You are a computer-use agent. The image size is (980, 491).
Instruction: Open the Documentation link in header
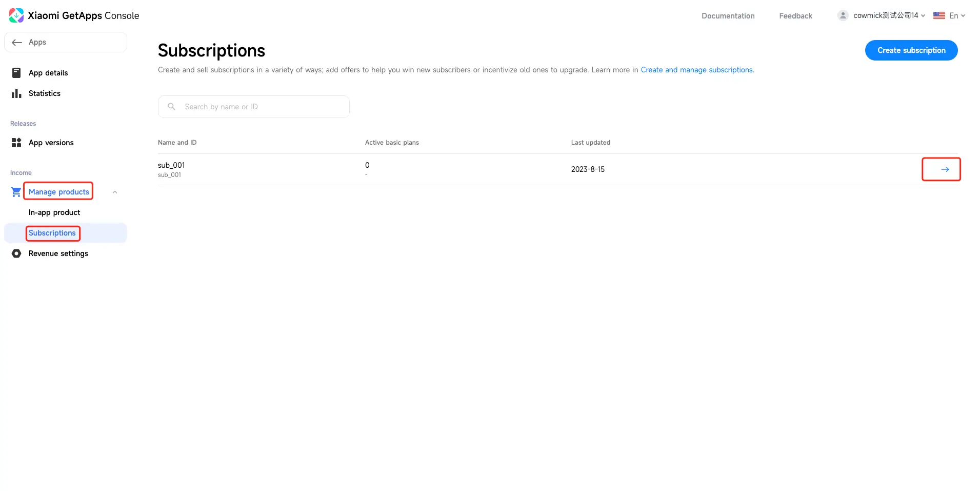728,16
